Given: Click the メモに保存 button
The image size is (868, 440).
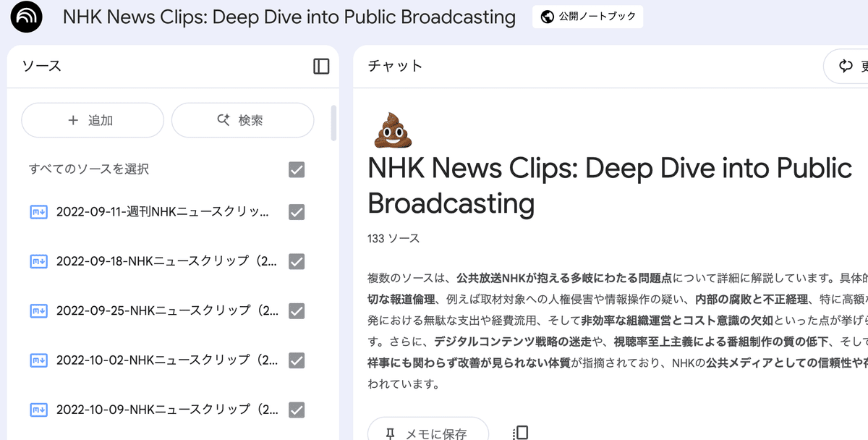Looking at the screenshot, I should (x=427, y=431).
